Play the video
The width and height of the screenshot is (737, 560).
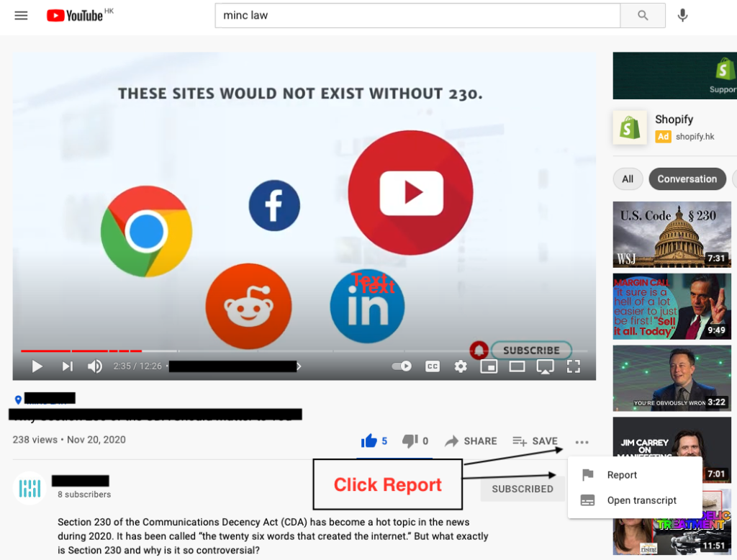tap(37, 366)
